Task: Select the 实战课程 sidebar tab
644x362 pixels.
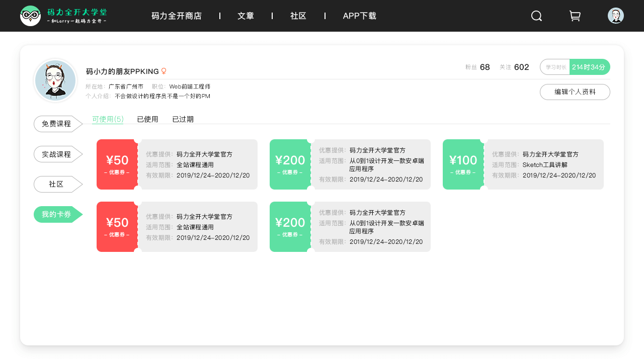Action: (56, 154)
